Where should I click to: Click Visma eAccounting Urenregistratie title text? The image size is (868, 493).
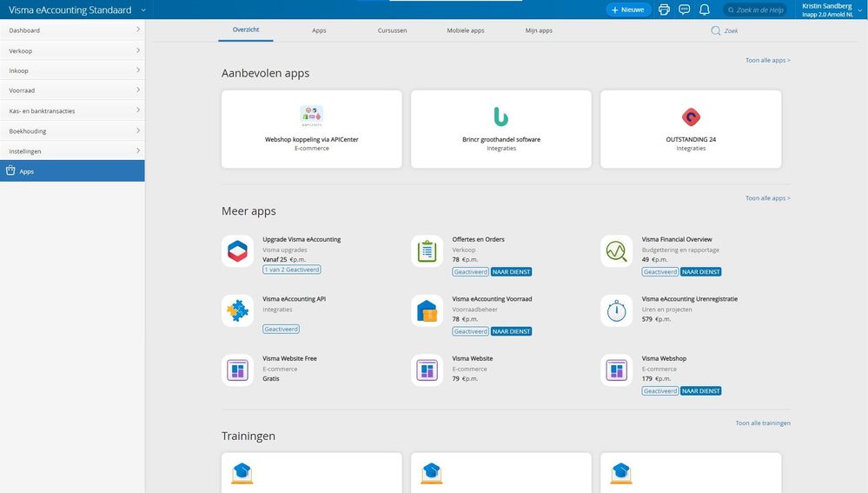(x=690, y=299)
